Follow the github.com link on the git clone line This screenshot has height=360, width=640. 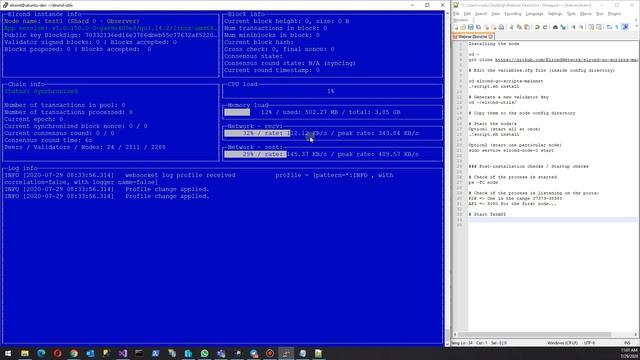click(x=567, y=60)
